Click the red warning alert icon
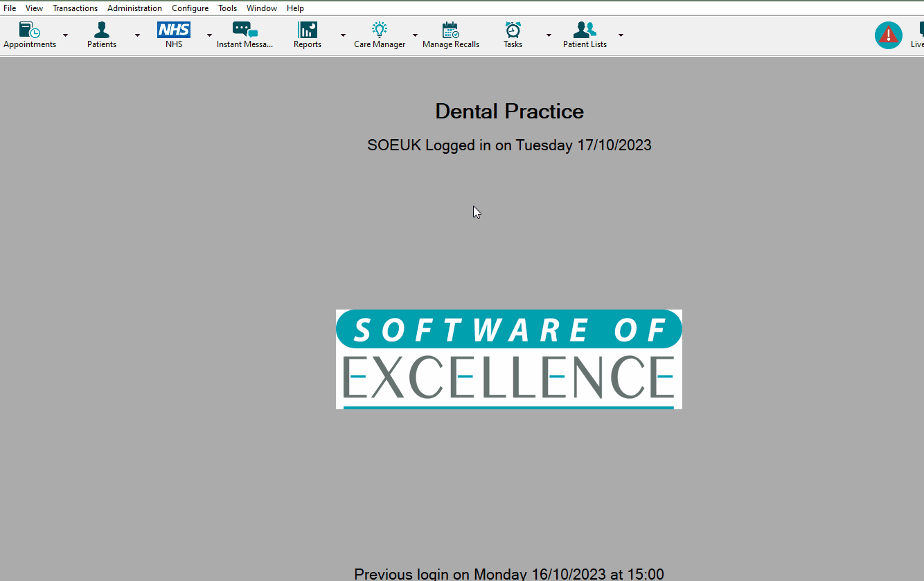Image resolution: width=924 pixels, height=581 pixels. point(889,35)
